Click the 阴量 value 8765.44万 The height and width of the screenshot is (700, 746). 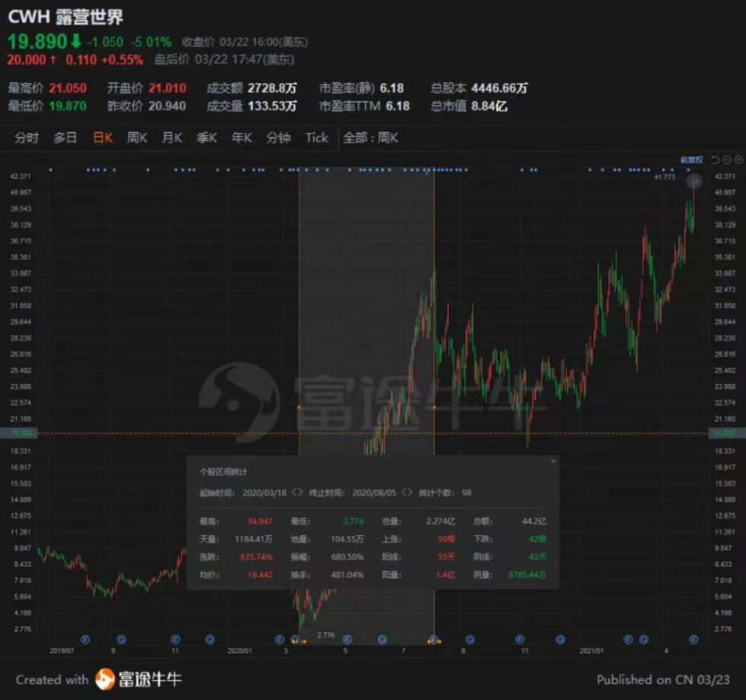coord(527,575)
